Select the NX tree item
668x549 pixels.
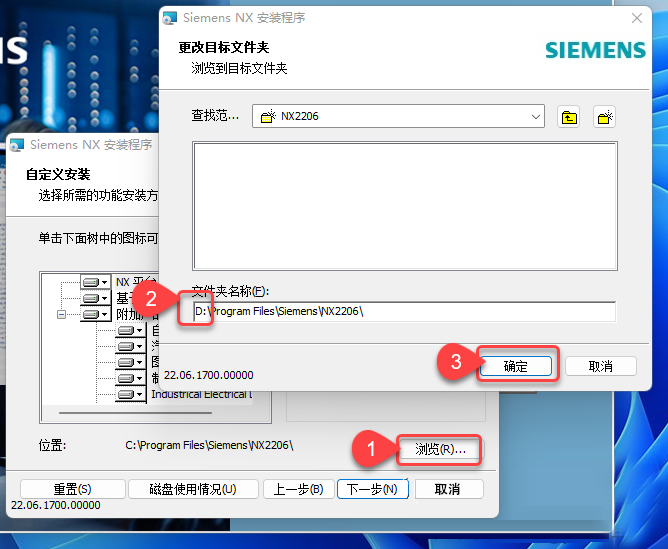pyautogui.click(x=136, y=282)
